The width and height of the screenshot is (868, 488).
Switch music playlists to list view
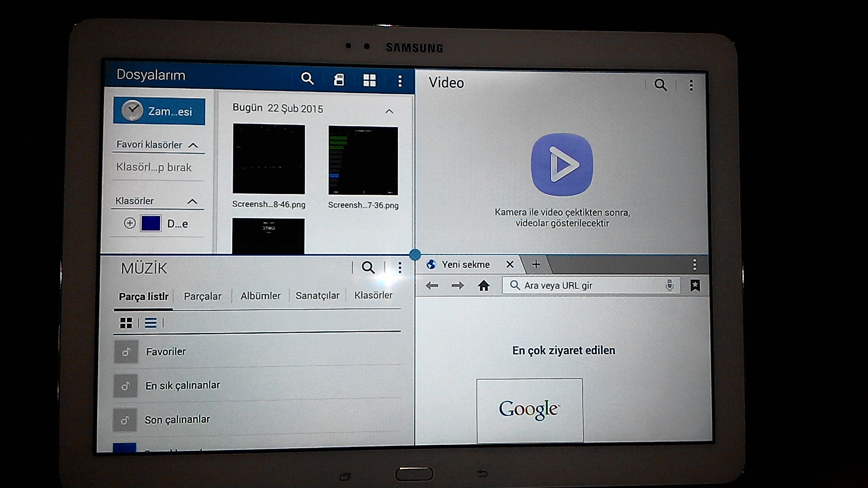150,323
